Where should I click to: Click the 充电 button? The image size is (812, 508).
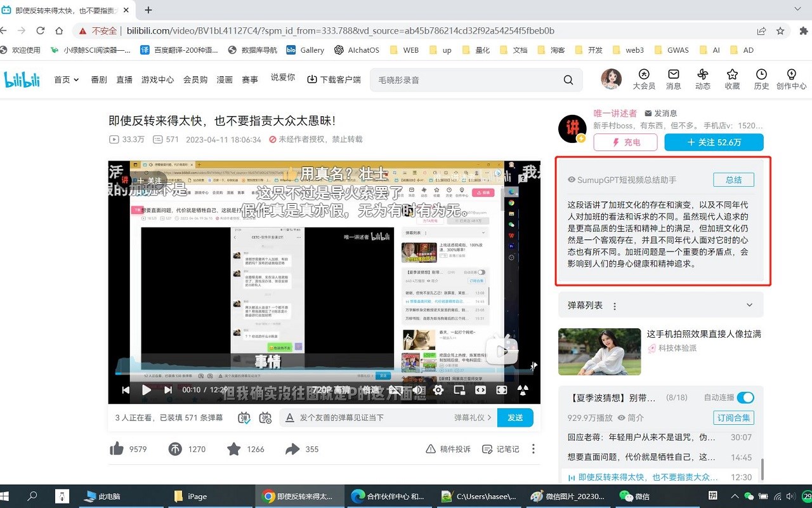tap(625, 142)
